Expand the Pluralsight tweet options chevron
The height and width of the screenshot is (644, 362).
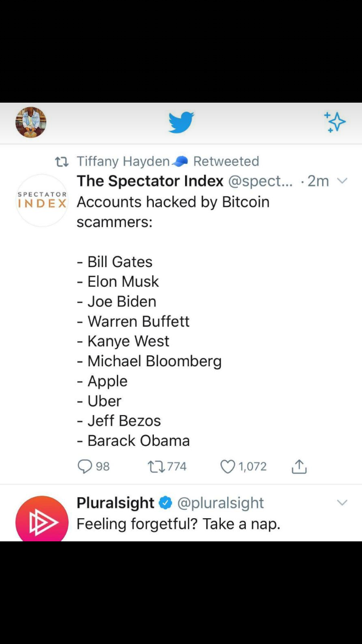point(342,503)
